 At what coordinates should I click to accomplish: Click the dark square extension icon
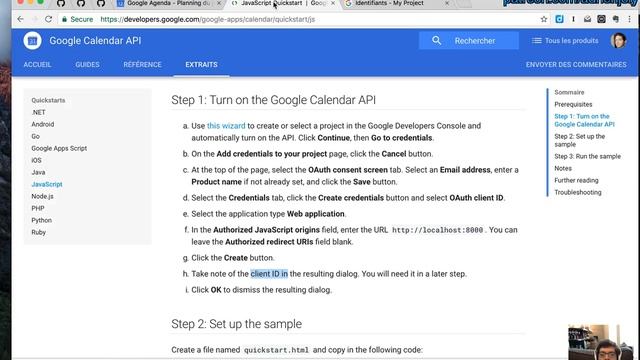(601, 19)
